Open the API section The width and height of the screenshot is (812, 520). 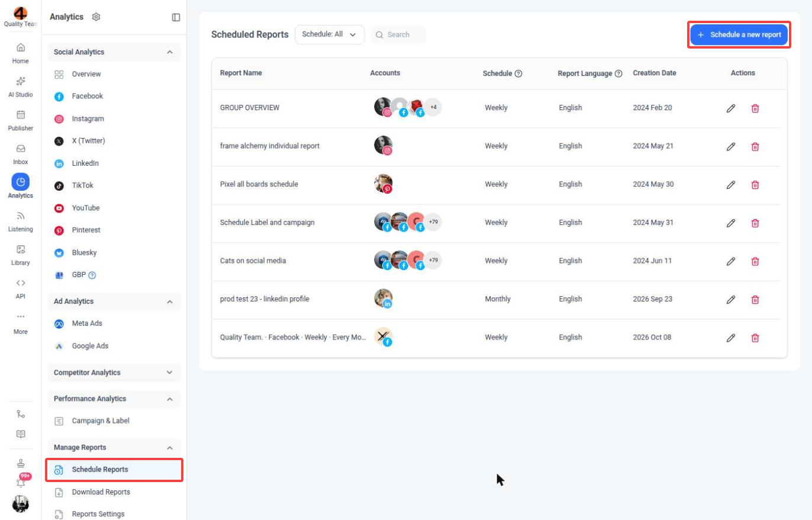coord(21,288)
